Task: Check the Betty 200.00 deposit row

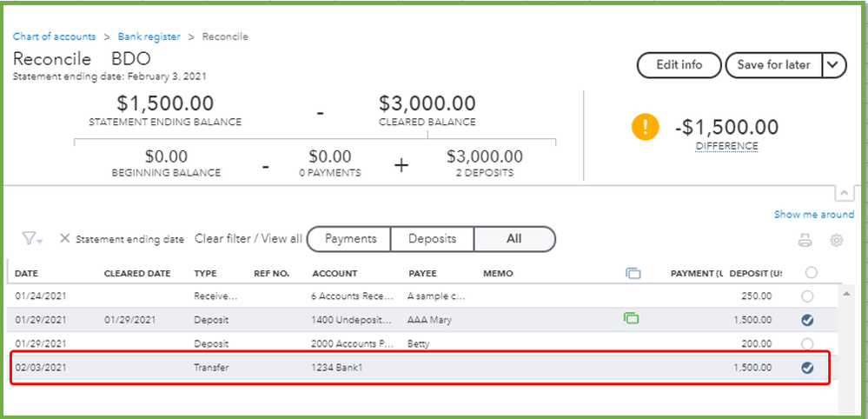Action: 807,343
